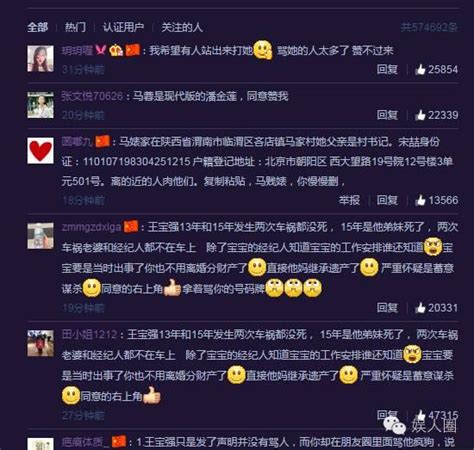The width and height of the screenshot is (474, 450).
Task: Click thumbs-up on 22339-like comment
Action: click(420, 115)
